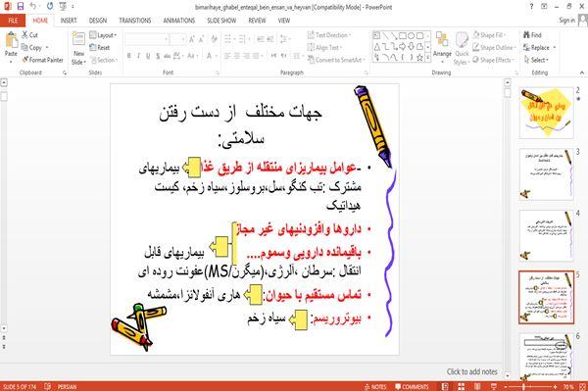Toggle Strikethrough formatting
This screenshot has height=391, width=588.
168,56
